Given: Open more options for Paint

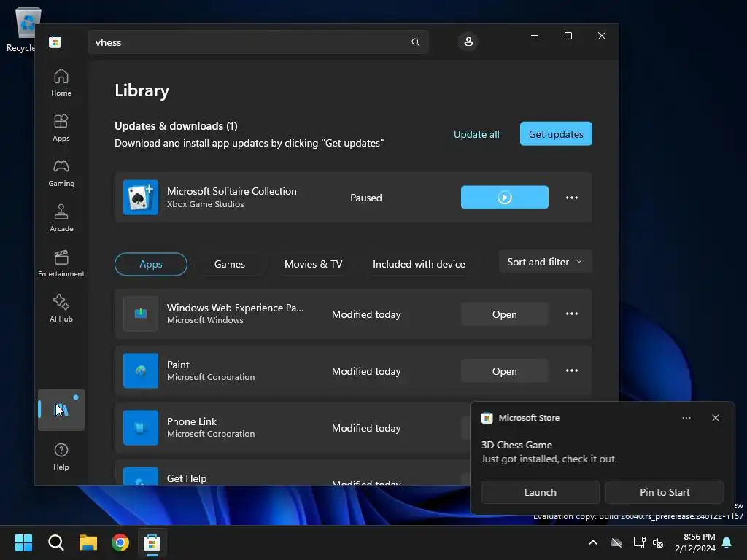Looking at the screenshot, I should [x=572, y=370].
